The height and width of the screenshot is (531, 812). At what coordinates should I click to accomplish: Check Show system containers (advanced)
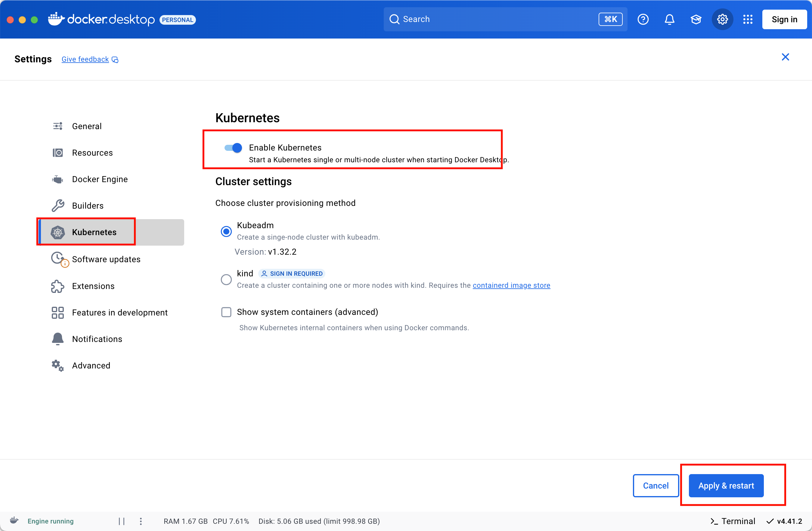[x=226, y=312]
